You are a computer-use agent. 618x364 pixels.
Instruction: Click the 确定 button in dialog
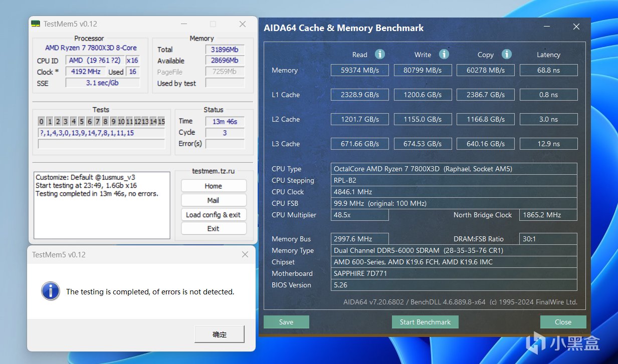pyautogui.click(x=220, y=334)
